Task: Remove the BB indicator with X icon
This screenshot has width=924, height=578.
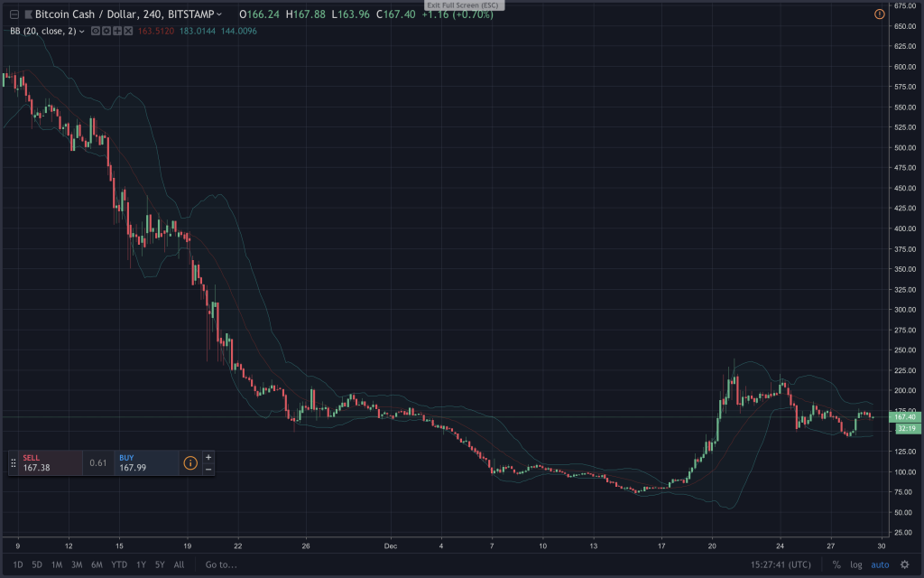Action: (128, 32)
